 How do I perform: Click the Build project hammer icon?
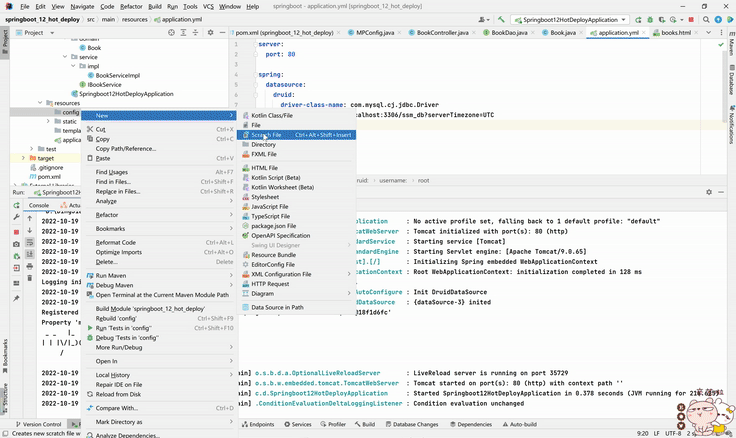[501, 20]
